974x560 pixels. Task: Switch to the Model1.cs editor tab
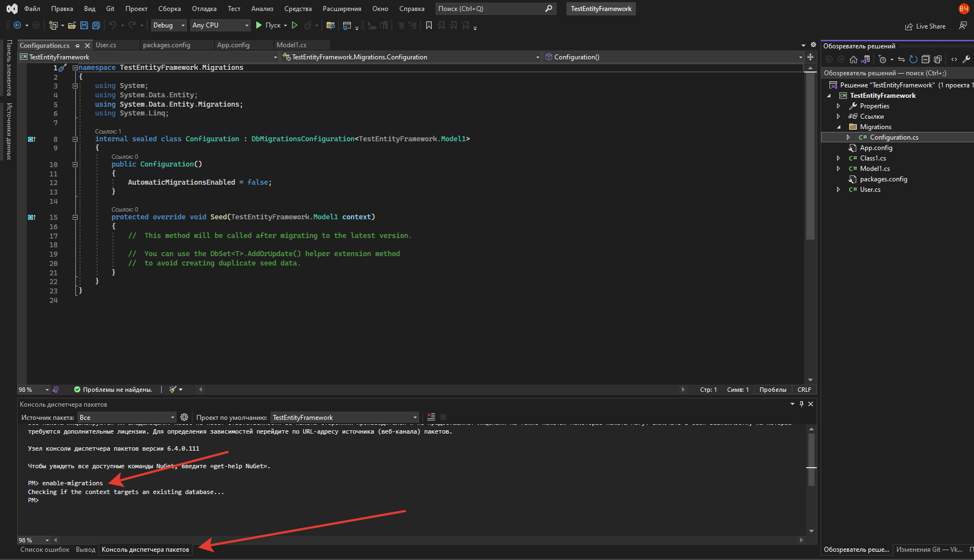291,45
